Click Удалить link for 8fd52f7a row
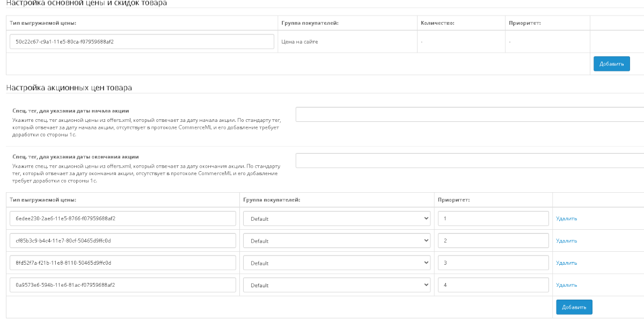Viewport: 644px width, 320px height. pos(567,263)
